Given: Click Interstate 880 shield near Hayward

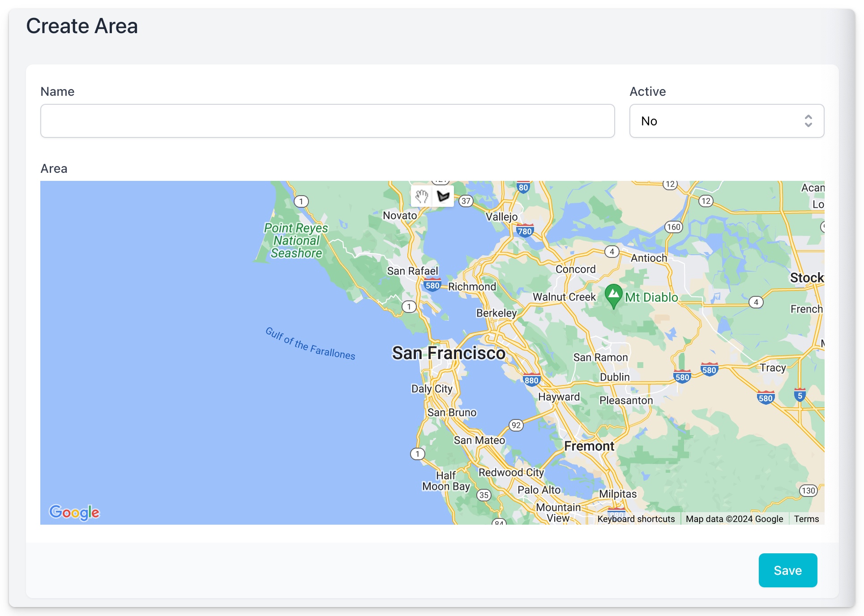Looking at the screenshot, I should point(531,380).
